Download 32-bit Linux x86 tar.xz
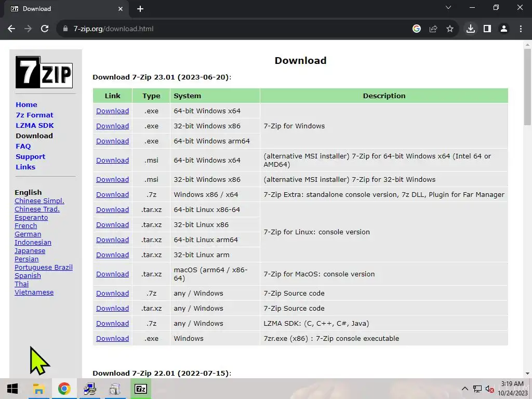 tap(112, 224)
